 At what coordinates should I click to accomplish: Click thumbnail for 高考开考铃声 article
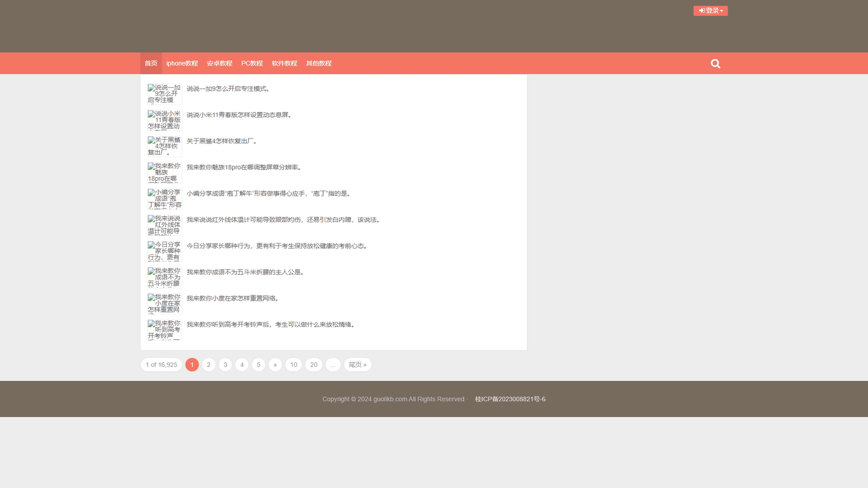(165, 330)
